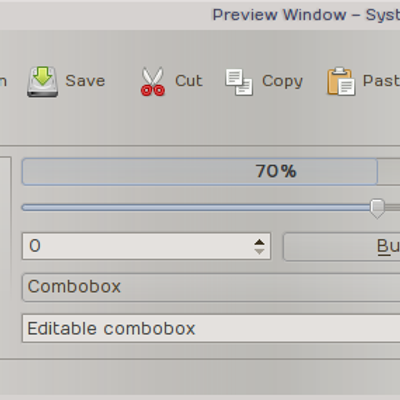The height and width of the screenshot is (400, 400).
Task: Click the Cut scissors icon
Action: click(153, 82)
